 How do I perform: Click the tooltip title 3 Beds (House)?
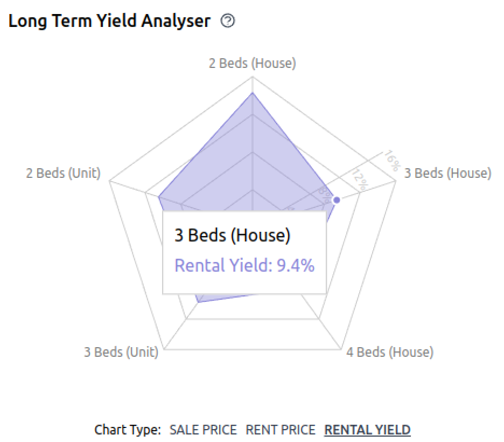(x=233, y=235)
